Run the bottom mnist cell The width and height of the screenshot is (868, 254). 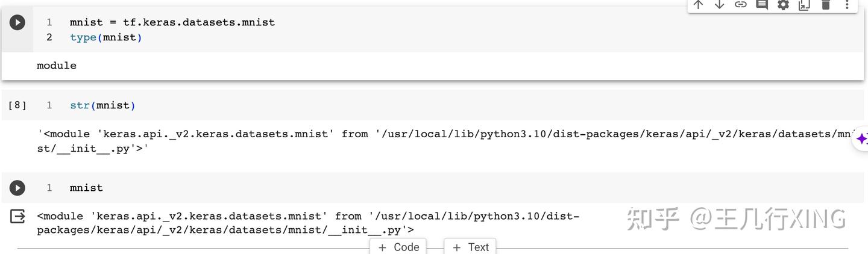[x=17, y=188]
